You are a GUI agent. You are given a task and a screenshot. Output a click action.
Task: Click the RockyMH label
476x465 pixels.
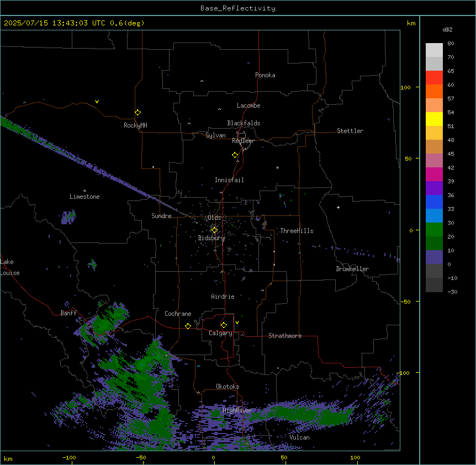click(x=135, y=125)
